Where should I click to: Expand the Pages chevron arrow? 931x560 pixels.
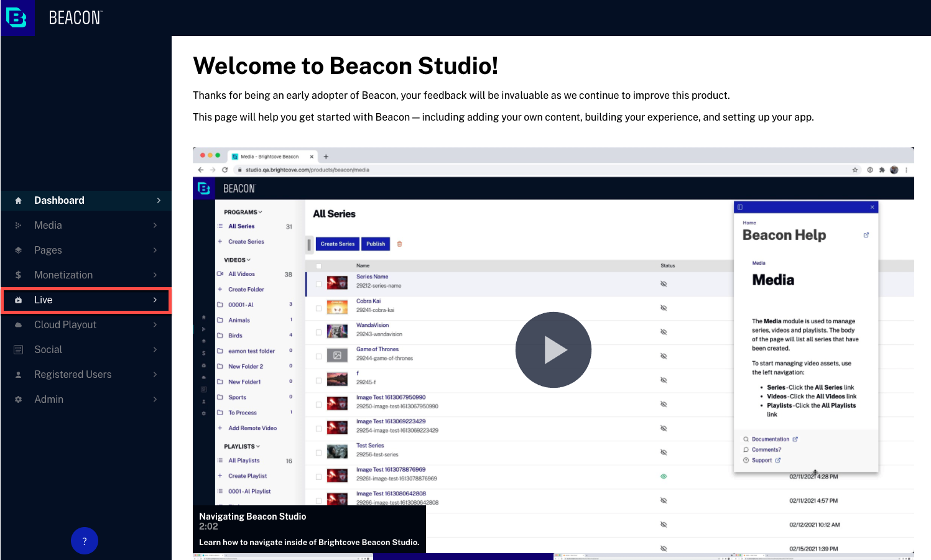155,250
